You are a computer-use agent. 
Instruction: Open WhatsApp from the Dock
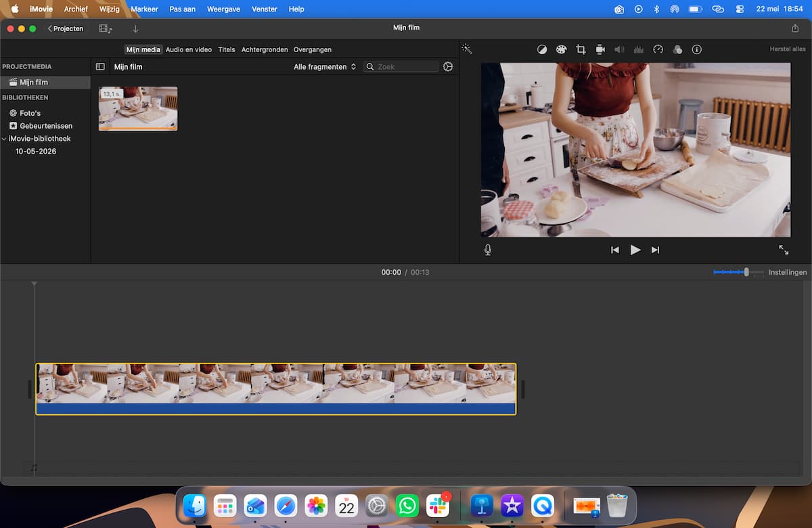[x=407, y=506]
